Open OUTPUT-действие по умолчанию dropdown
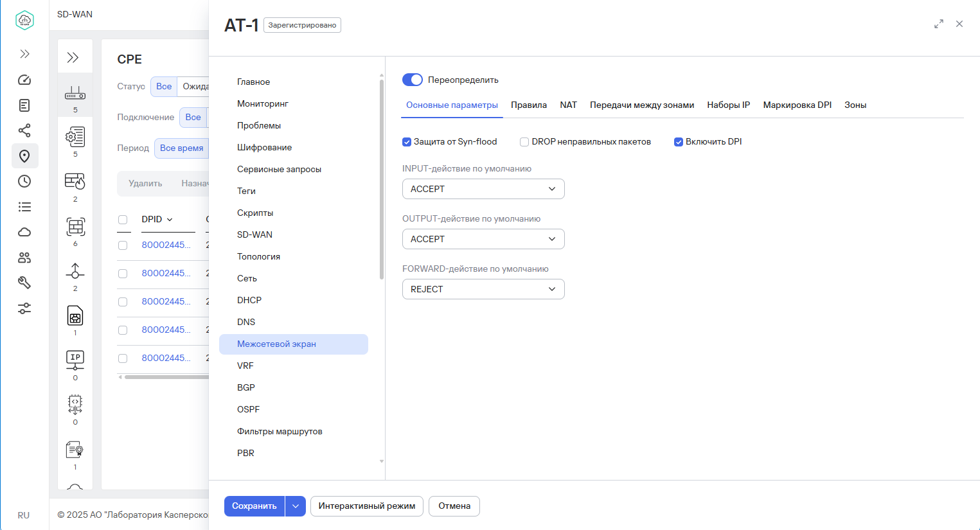The image size is (980, 530). tap(483, 239)
